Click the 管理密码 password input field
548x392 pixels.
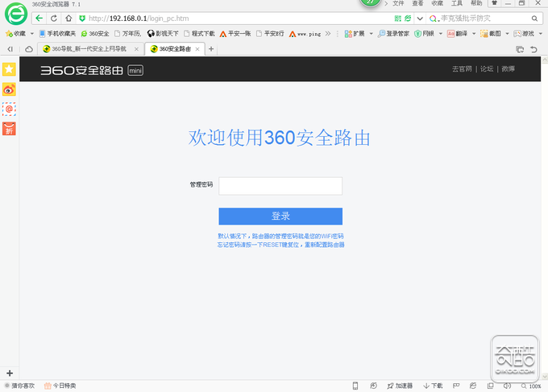280,186
